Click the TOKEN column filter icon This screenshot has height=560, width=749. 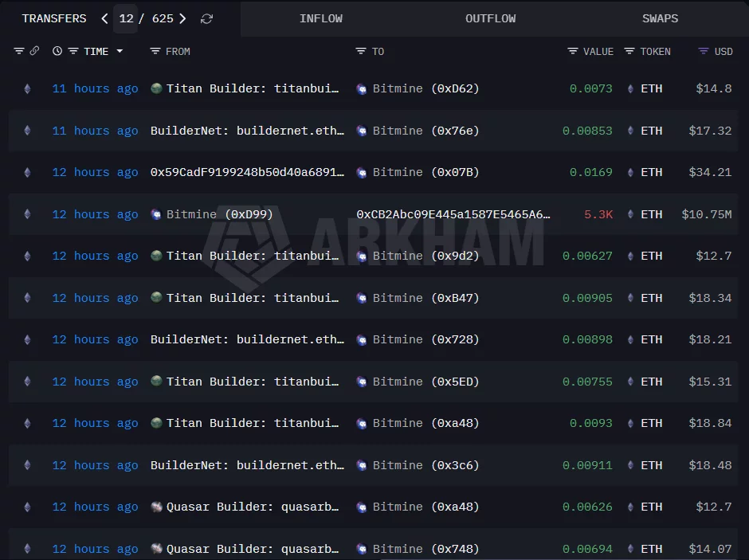point(629,50)
